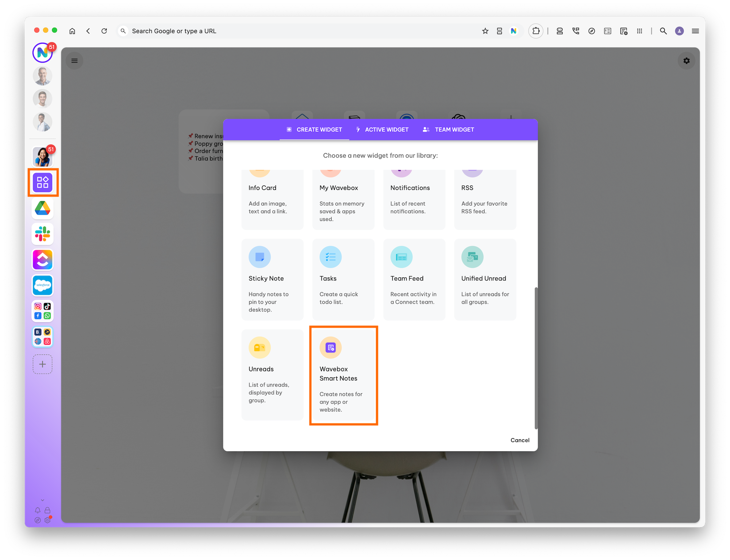Select the widgets dashboard sidebar icon
Screen dimensions: 730x560
click(x=43, y=182)
